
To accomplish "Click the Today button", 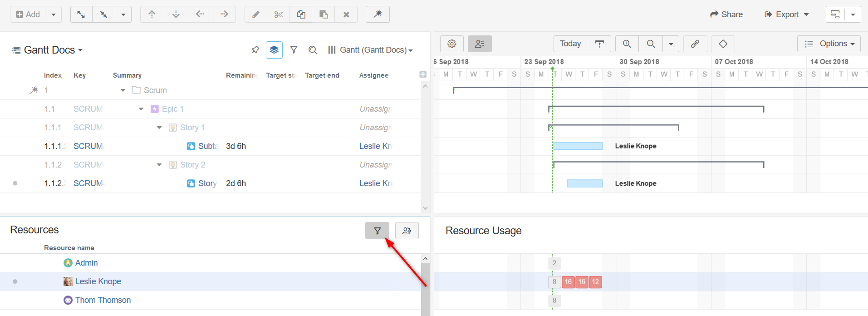I will point(570,44).
